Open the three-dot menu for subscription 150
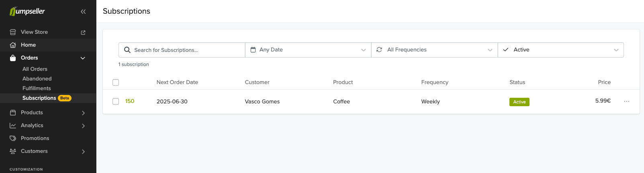Image resolution: width=644 pixels, height=173 pixels. coord(627,101)
